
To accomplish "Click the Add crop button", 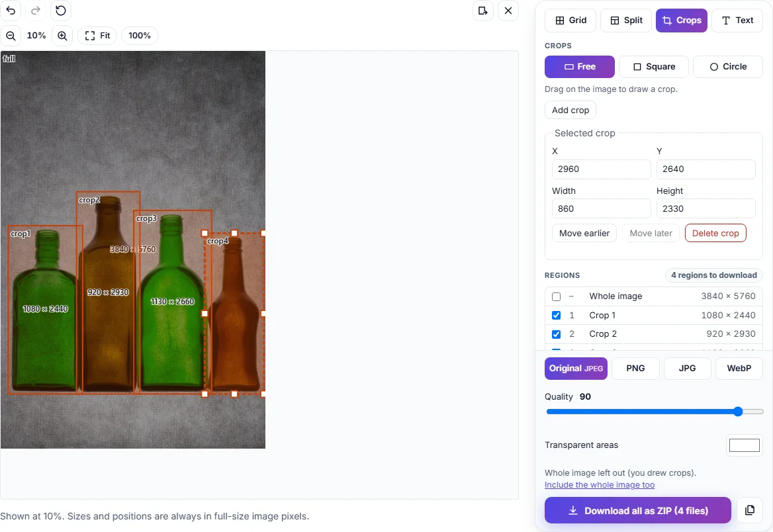I will pyautogui.click(x=570, y=110).
